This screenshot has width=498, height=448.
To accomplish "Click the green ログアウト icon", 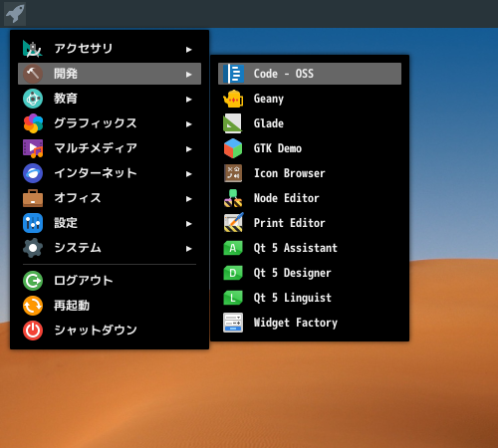I will 33,281.
